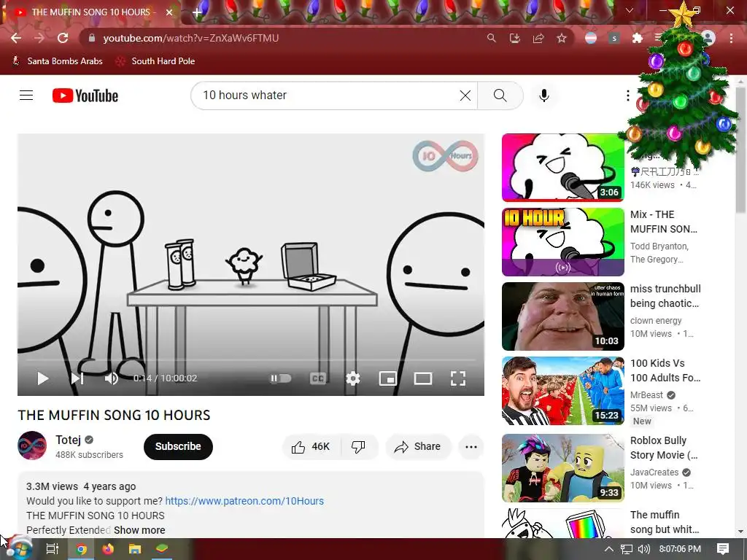Close THE MUFFIN SONG browser tab
Image resolution: width=747 pixels, height=560 pixels.
click(169, 12)
